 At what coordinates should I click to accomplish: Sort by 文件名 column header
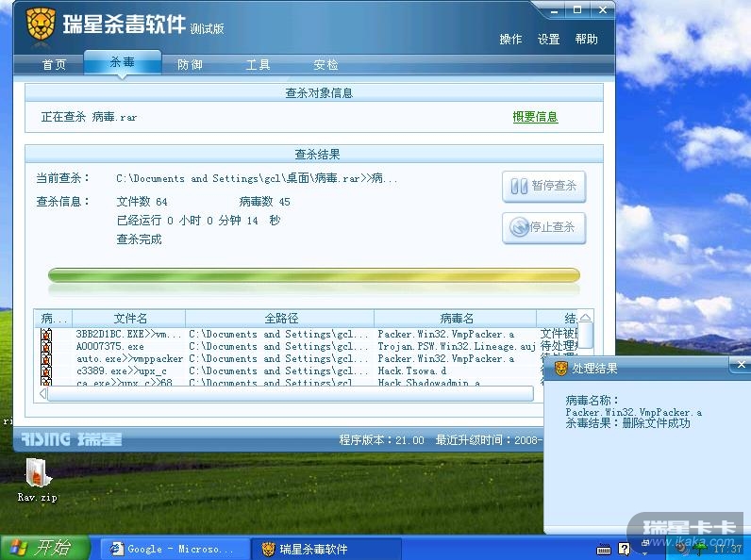(x=129, y=319)
